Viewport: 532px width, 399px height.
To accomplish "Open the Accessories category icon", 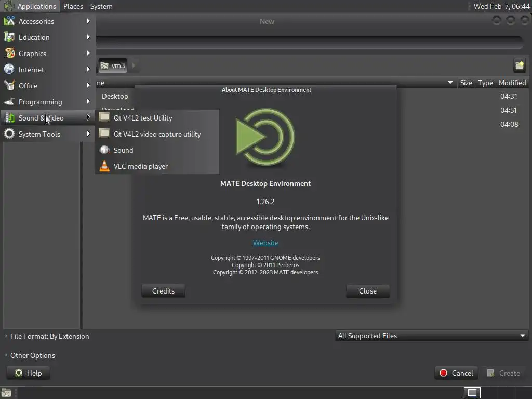I will pos(9,21).
